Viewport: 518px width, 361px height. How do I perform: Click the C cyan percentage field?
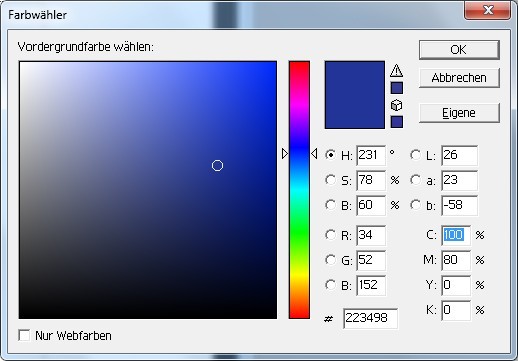(x=456, y=235)
